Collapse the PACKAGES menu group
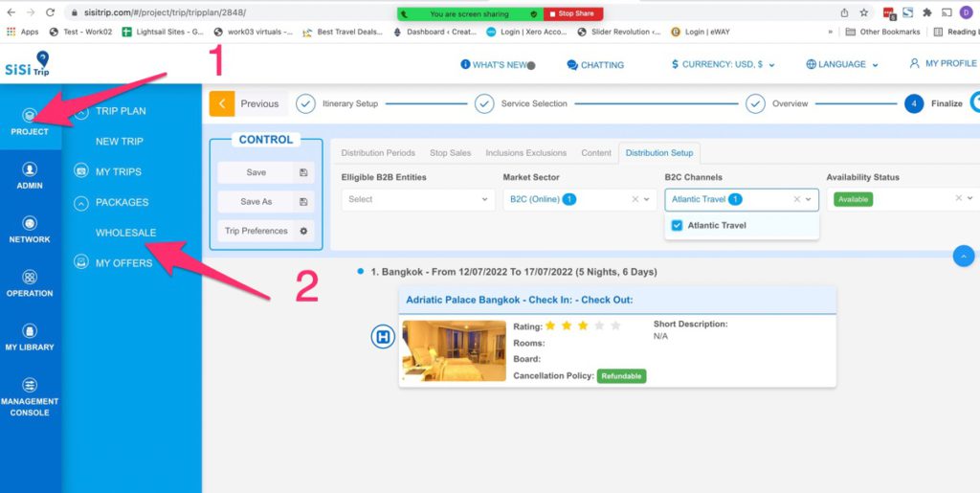 [x=81, y=203]
